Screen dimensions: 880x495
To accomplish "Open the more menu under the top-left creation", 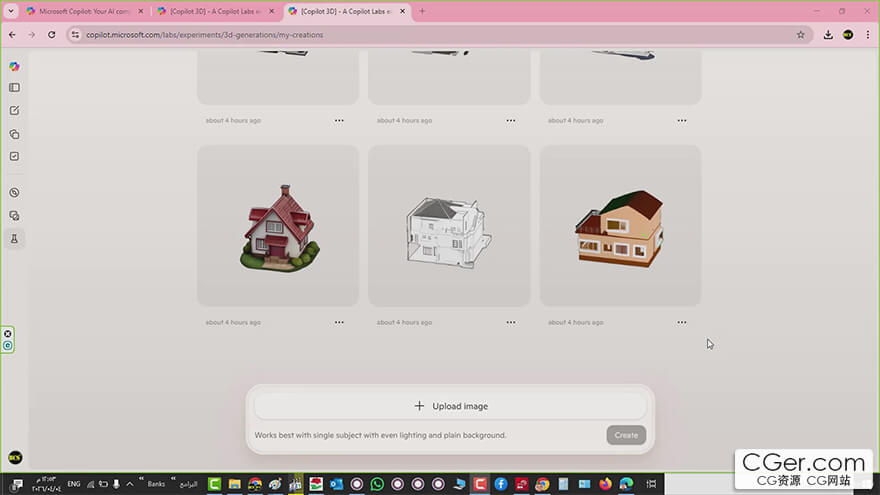I will tap(339, 121).
